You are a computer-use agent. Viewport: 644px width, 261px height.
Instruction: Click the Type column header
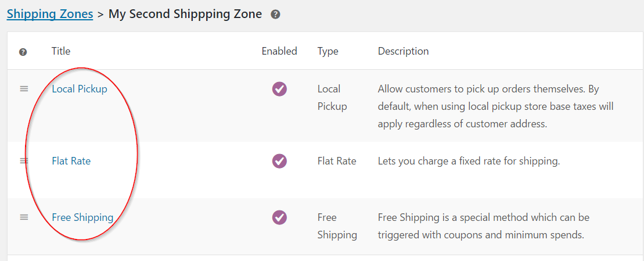tap(328, 51)
